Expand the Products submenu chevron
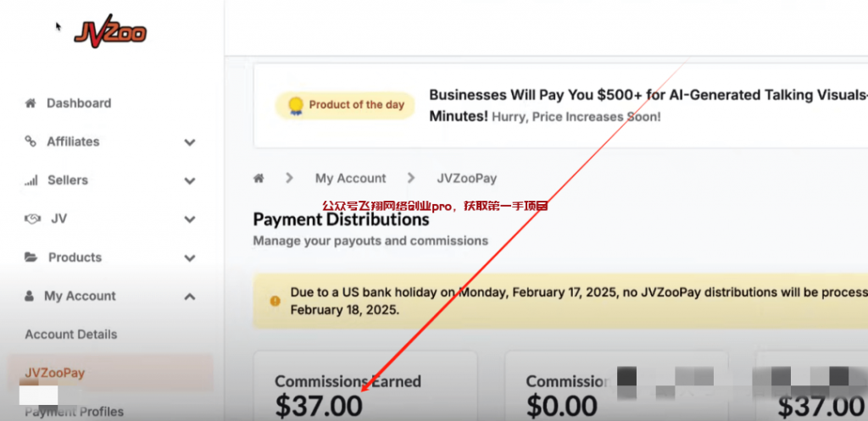The image size is (868, 421). coord(190,258)
